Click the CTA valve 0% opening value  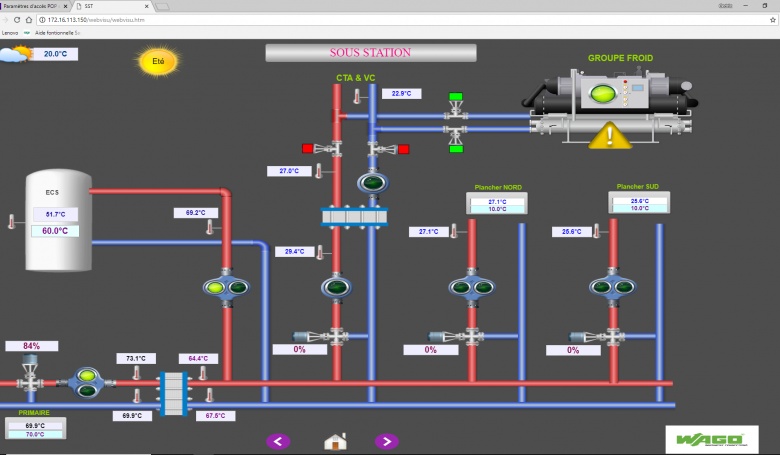tap(299, 349)
